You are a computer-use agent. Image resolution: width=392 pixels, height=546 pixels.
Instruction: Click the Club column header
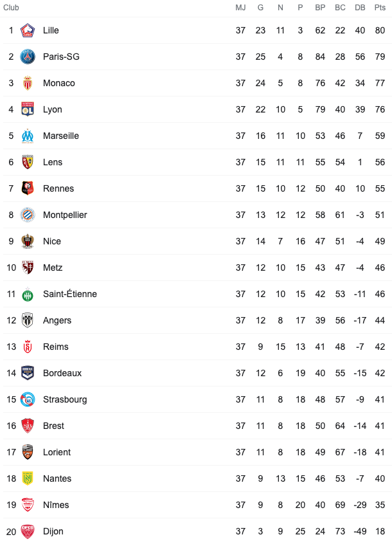(x=11, y=8)
